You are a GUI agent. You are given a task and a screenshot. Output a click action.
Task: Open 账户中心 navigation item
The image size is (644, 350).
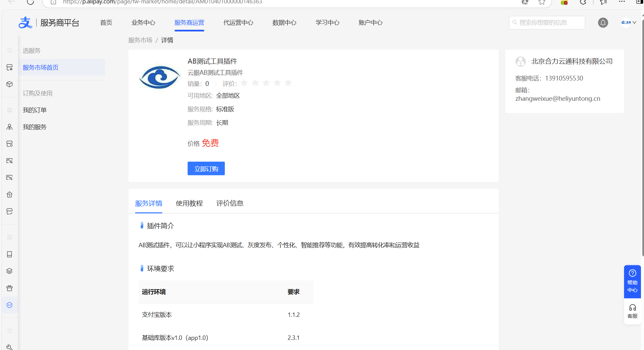coord(371,23)
